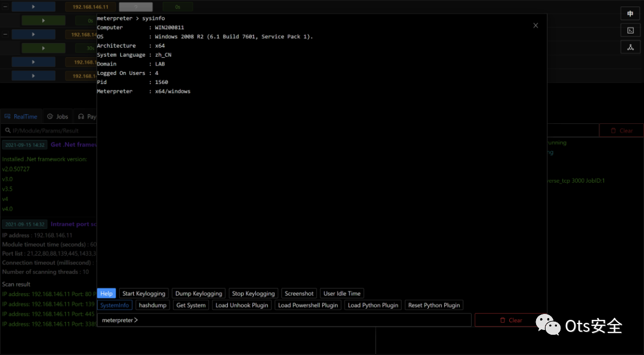
Task: Open the console terminal icon button
Action: point(630,30)
